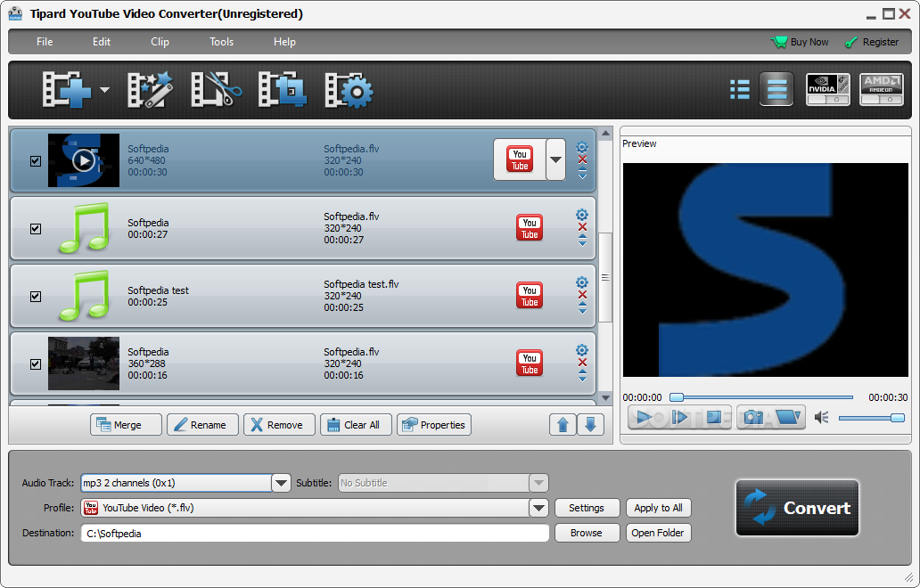Open the Help menu
Screen dimensions: 920x588
(x=284, y=42)
